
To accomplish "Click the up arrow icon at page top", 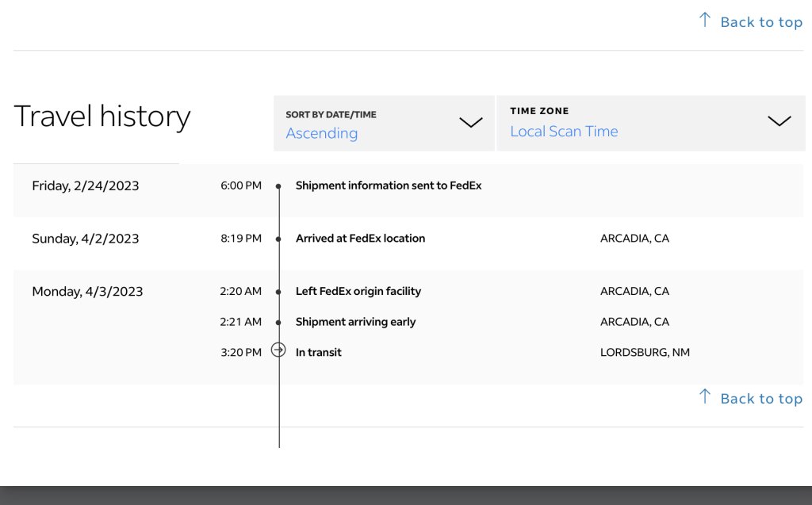I will pos(704,21).
